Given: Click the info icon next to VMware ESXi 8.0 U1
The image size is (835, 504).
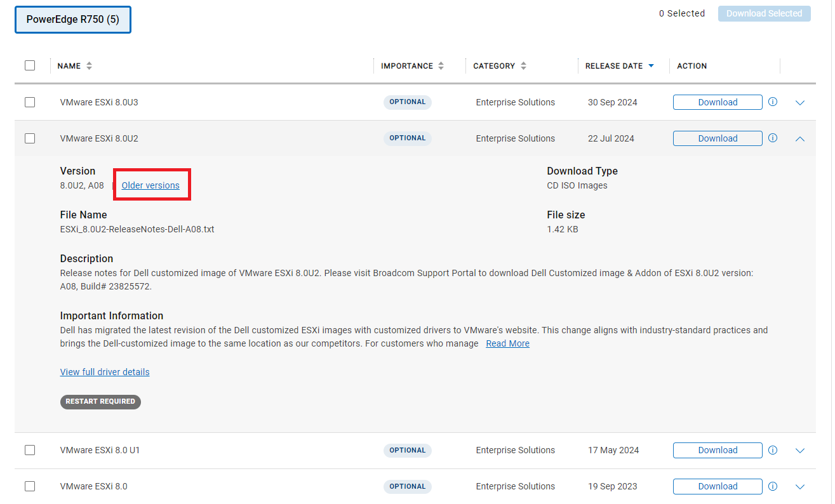Looking at the screenshot, I should 773,450.
